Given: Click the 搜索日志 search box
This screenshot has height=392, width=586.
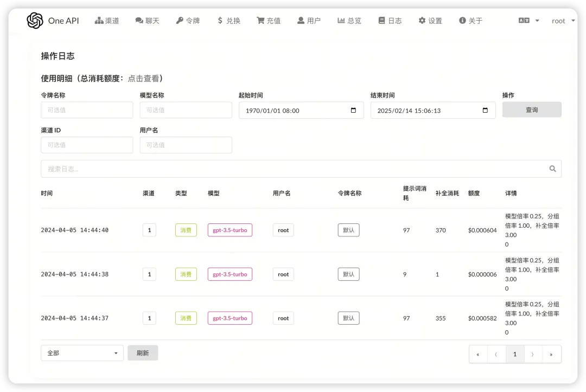Looking at the screenshot, I should coord(293,169).
